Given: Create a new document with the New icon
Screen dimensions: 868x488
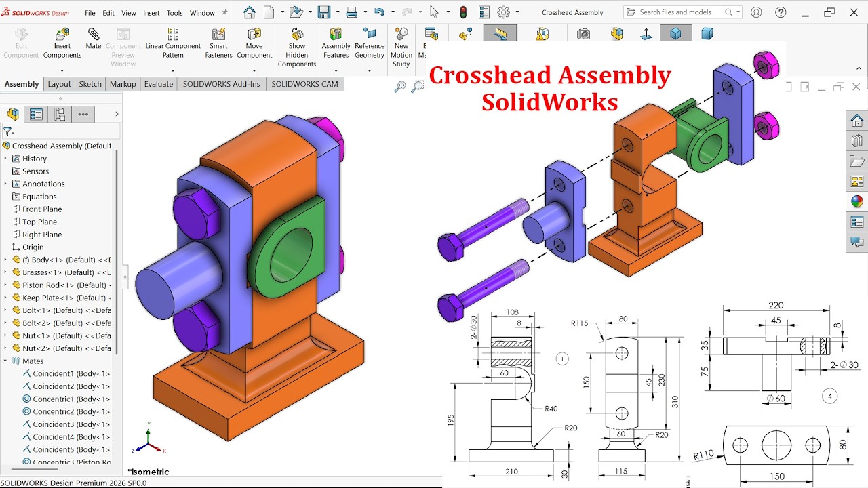Looking at the screenshot, I should [269, 12].
